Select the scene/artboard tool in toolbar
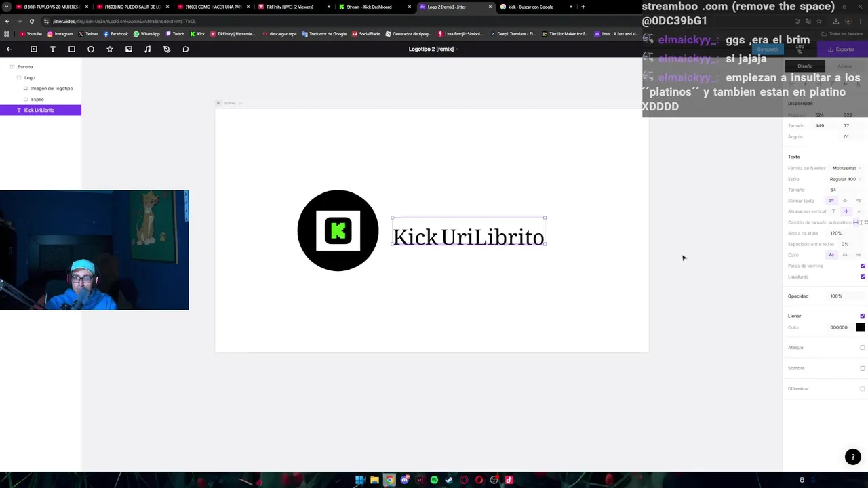Image resolution: width=868 pixels, height=488 pixels. pyautogui.click(x=34, y=49)
